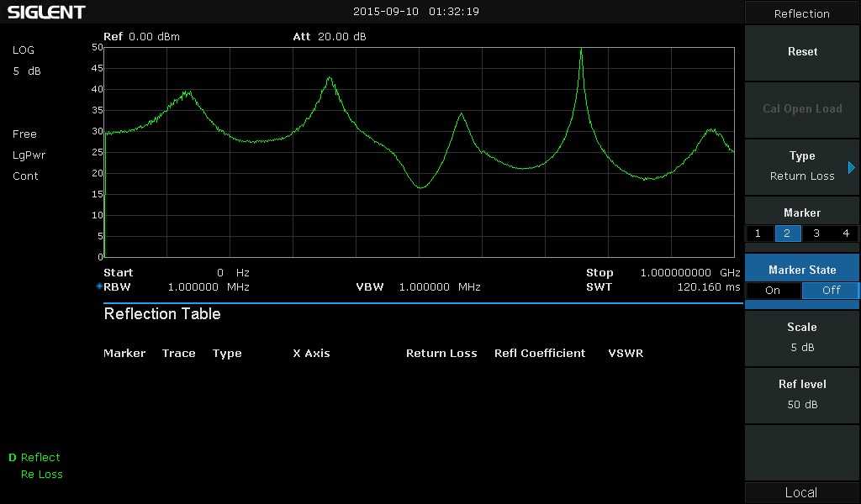Click the Reflection menu title
This screenshot has width=861, height=504.
pos(802,13)
